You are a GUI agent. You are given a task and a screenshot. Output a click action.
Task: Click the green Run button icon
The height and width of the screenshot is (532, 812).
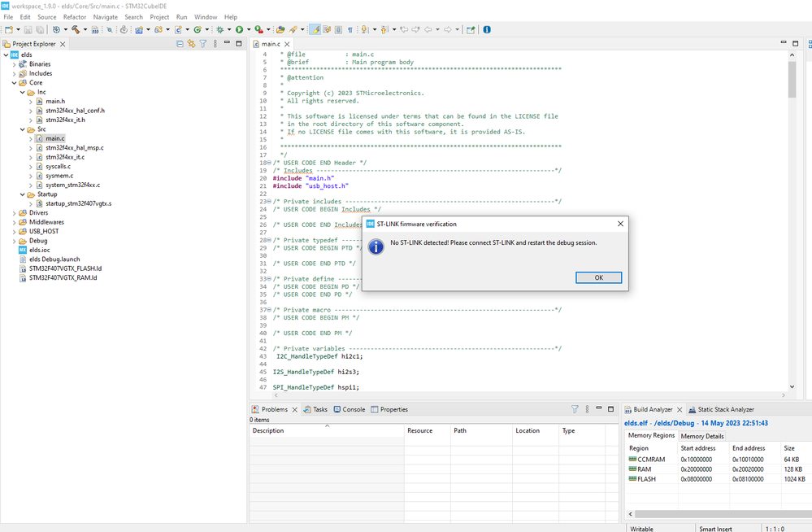coord(239,30)
